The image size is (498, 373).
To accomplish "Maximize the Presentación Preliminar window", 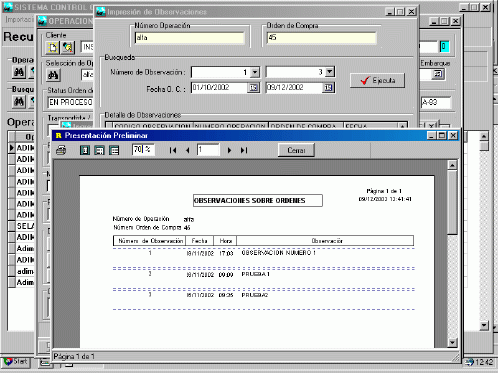I will click(442, 135).
